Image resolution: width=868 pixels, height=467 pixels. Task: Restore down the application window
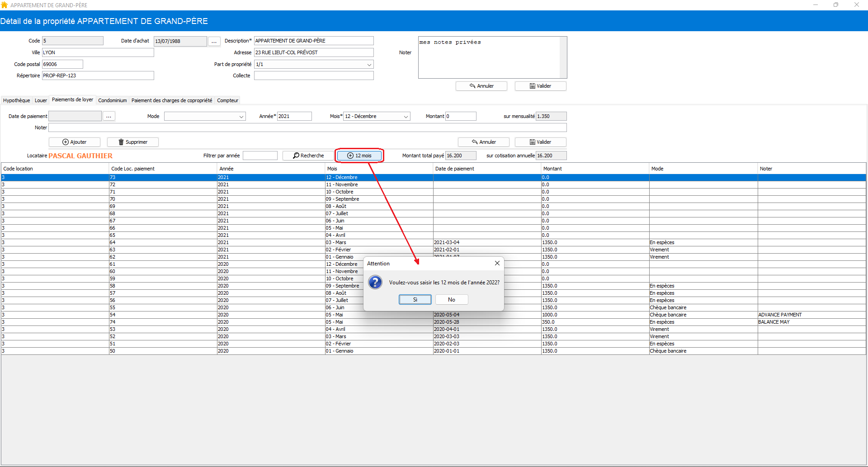(x=836, y=5)
